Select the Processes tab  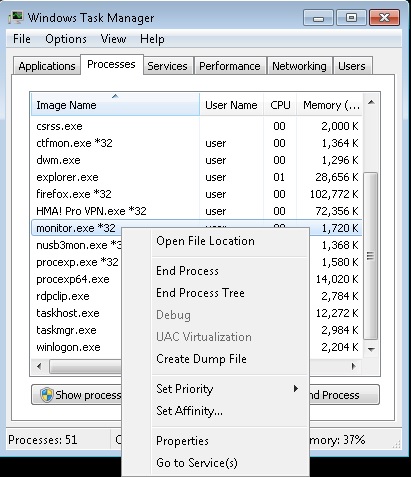click(111, 64)
